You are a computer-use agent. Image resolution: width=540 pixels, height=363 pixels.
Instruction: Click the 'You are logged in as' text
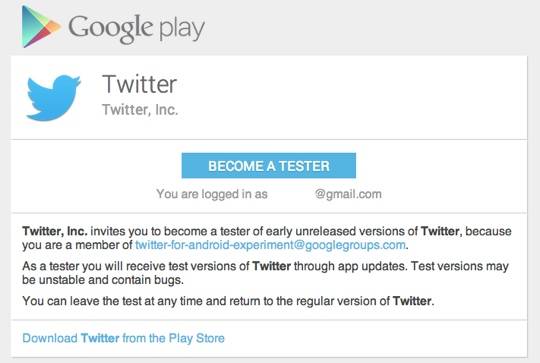point(212,194)
